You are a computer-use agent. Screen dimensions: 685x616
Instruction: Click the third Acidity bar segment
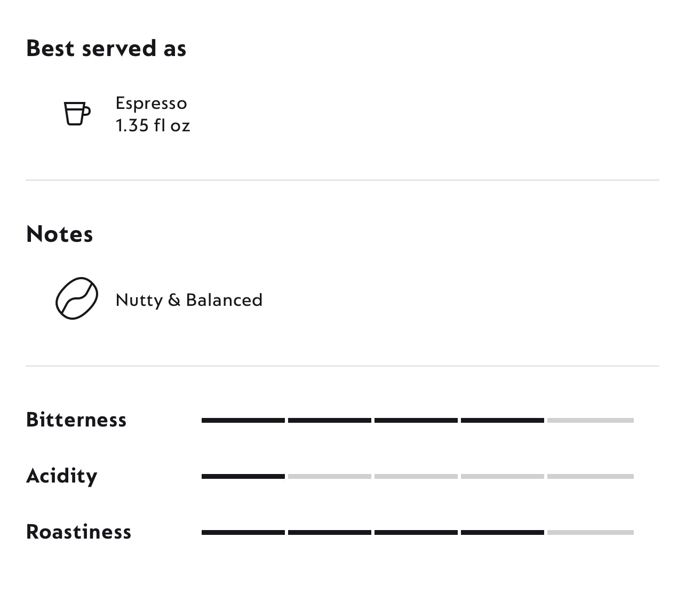click(x=416, y=477)
